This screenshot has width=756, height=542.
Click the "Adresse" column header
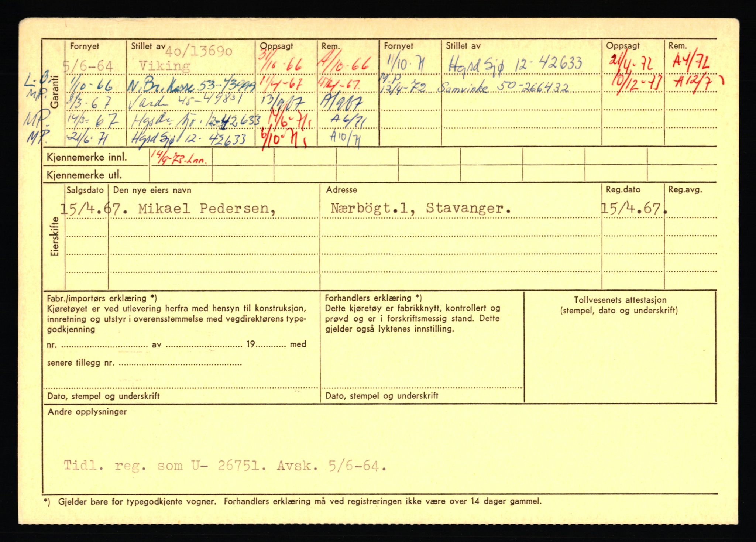coord(341,190)
